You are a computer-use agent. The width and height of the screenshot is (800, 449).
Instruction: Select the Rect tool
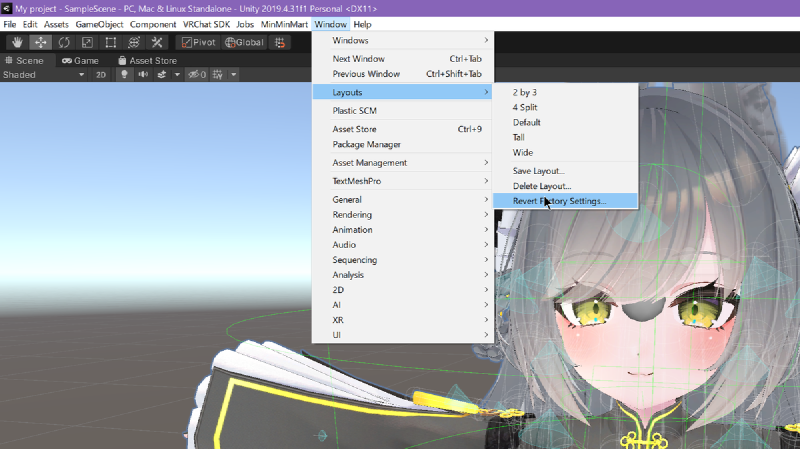[111, 42]
